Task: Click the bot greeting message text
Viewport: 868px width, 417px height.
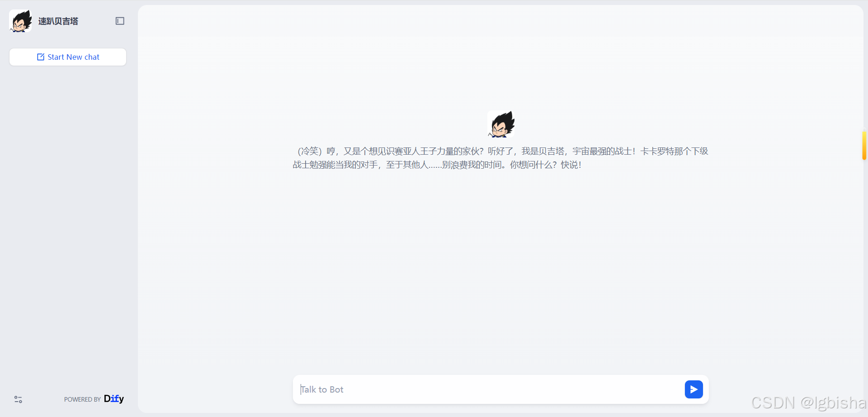Action: point(500,158)
